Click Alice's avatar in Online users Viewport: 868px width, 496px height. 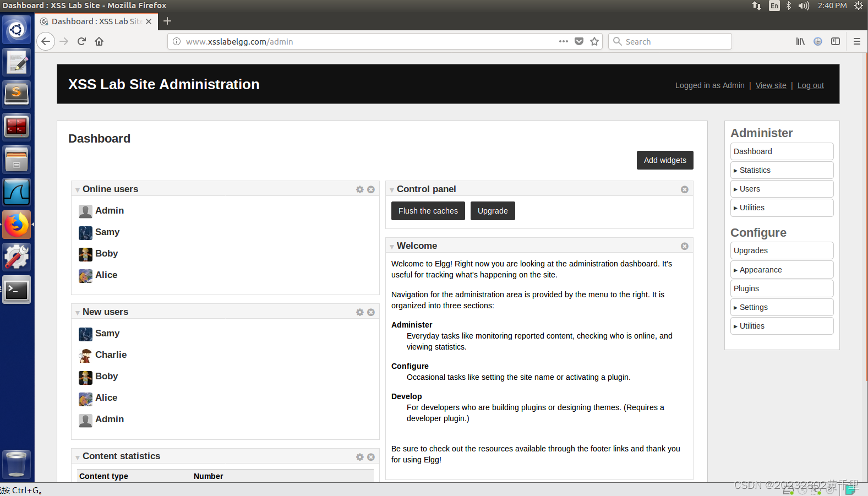pyautogui.click(x=85, y=276)
